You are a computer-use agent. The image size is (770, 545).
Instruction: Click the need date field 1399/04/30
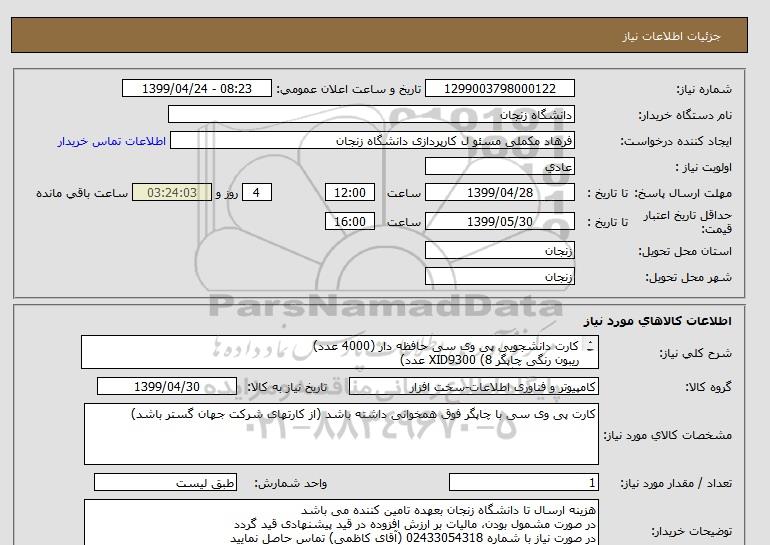click(x=167, y=386)
